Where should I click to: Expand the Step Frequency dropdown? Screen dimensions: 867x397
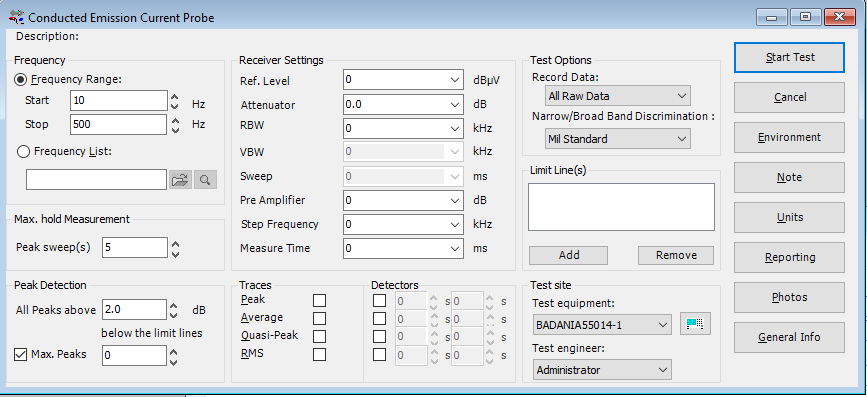tap(456, 224)
